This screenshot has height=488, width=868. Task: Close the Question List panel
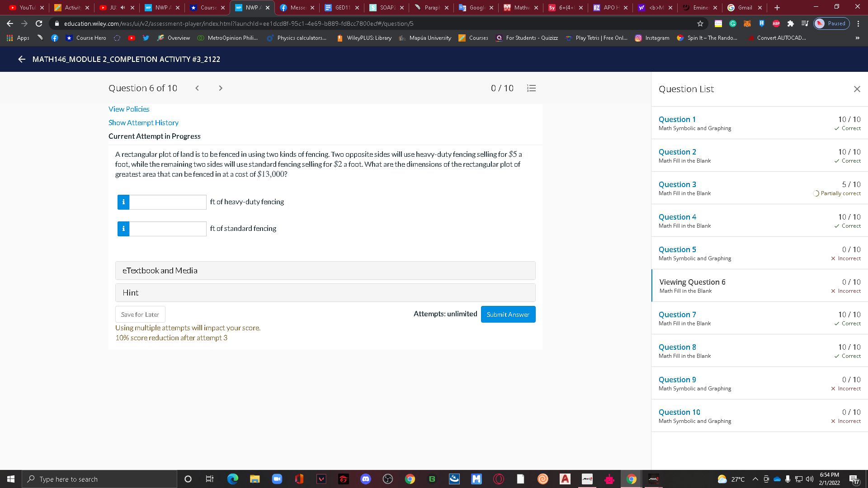pos(857,89)
